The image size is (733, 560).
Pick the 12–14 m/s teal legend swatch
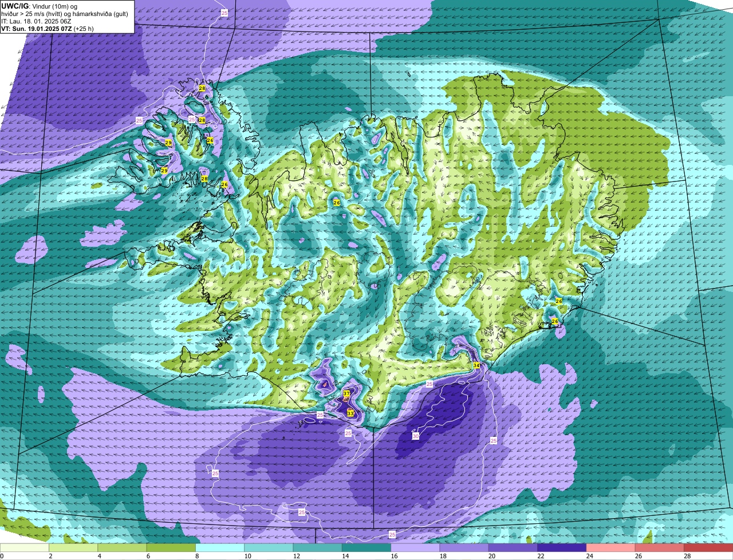point(318,547)
